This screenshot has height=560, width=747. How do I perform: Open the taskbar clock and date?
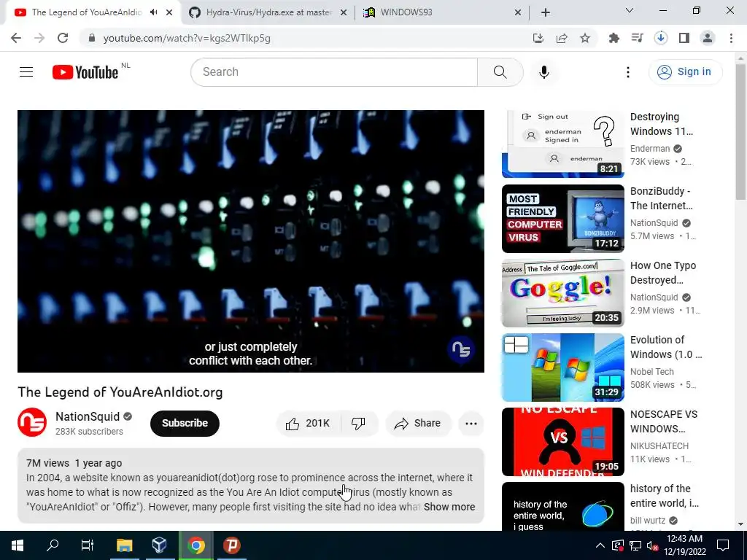(x=684, y=545)
